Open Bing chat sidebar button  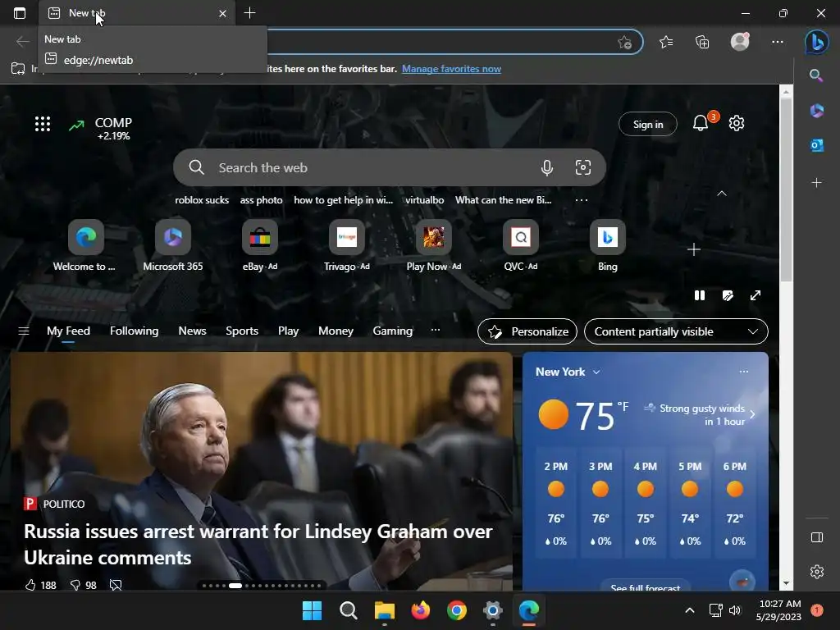817,42
